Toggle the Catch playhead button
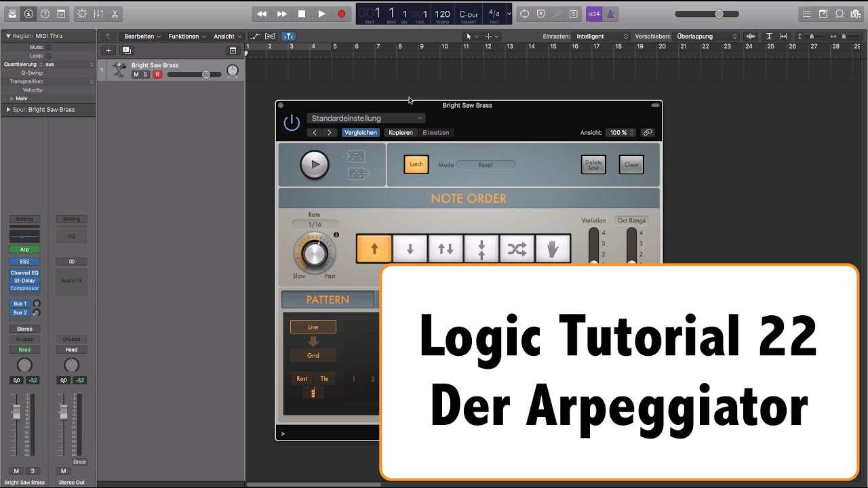Screen dimensions: 868x488 (x=289, y=37)
